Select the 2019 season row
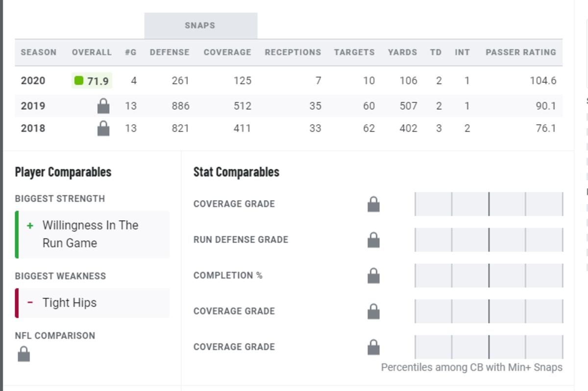Viewport: 588px width, 391px height. coord(289,105)
